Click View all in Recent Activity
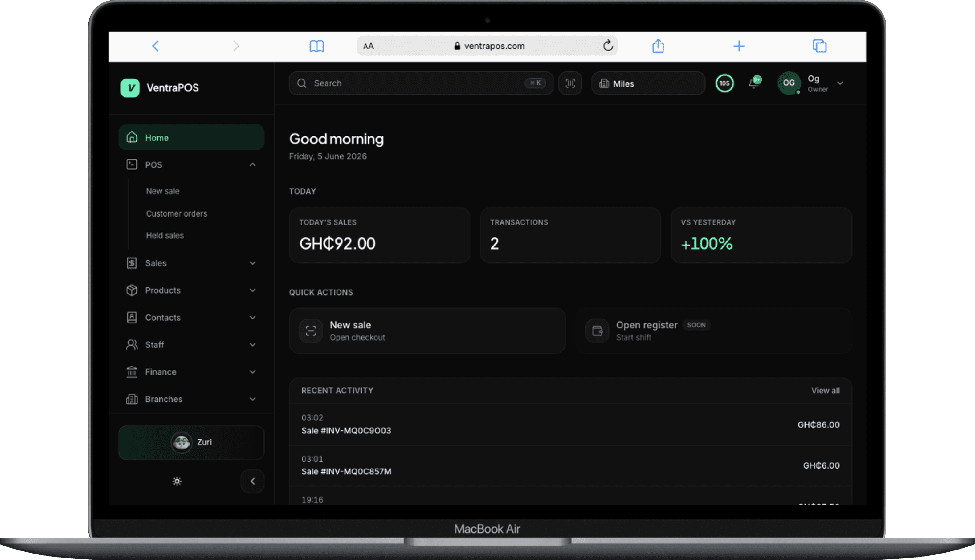 [x=825, y=391]
